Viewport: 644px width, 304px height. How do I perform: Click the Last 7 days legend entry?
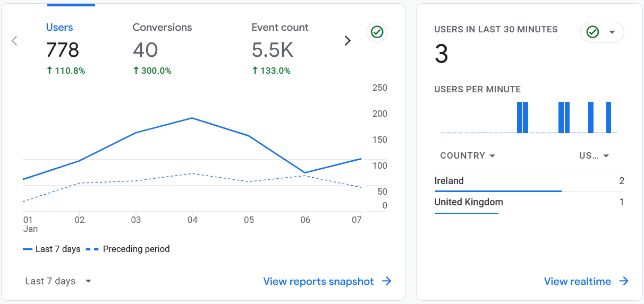pos(52,249)
